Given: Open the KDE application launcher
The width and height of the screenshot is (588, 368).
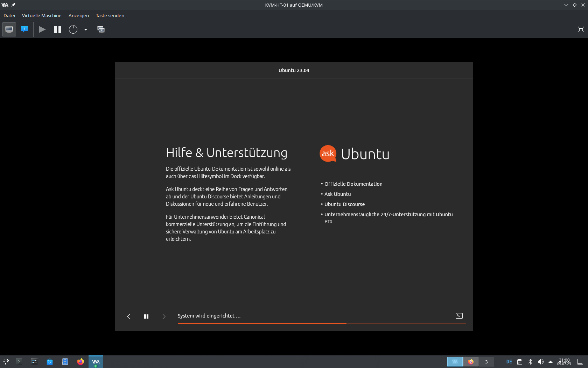Looking at the screenshot, I should pos(6,362).
